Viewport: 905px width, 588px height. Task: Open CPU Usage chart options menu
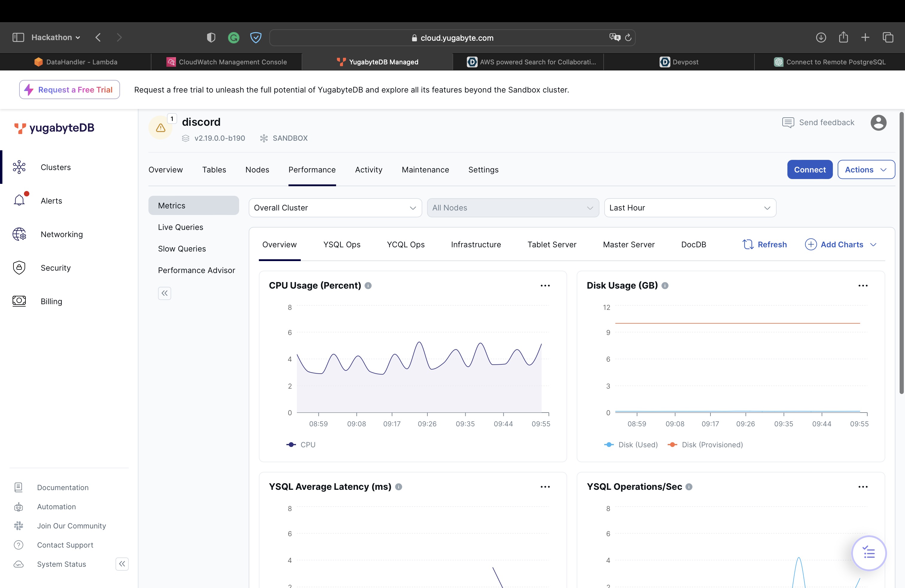[545, 286]
